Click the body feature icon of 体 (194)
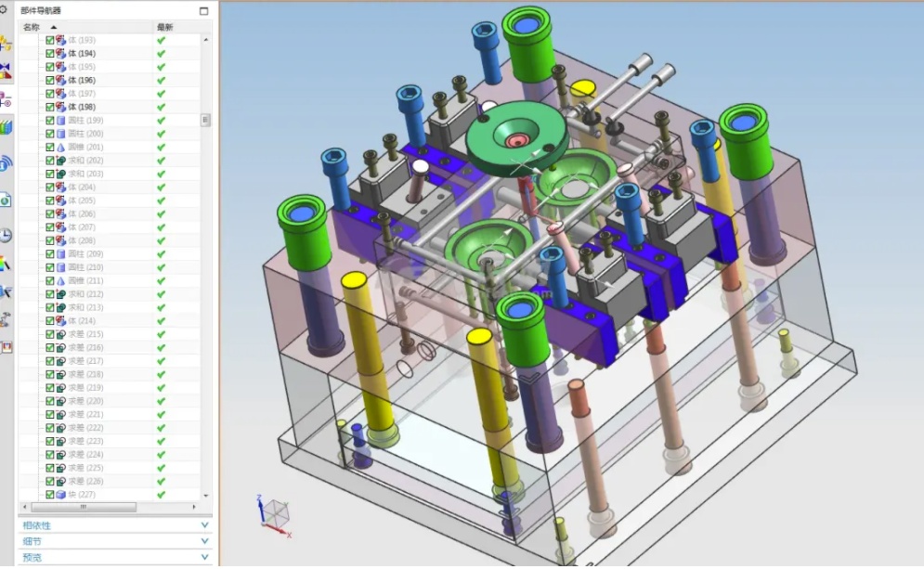Screen dimensions: 924x569 [60, 54]
